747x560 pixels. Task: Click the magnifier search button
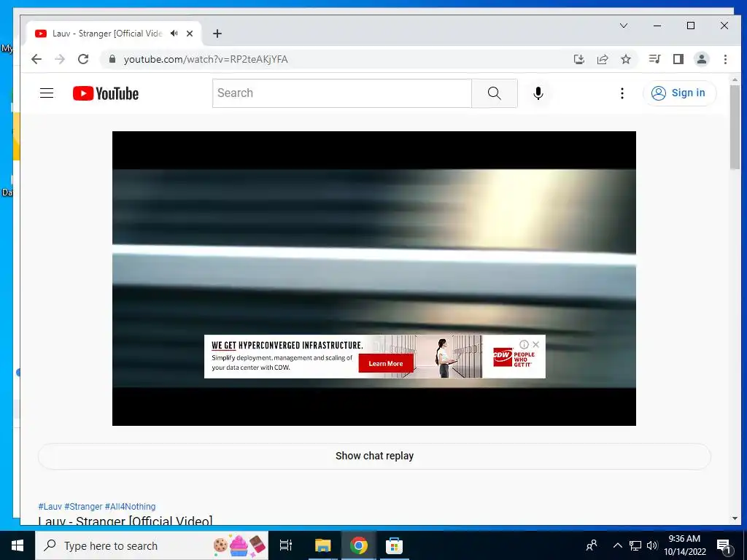click(495, 93)
